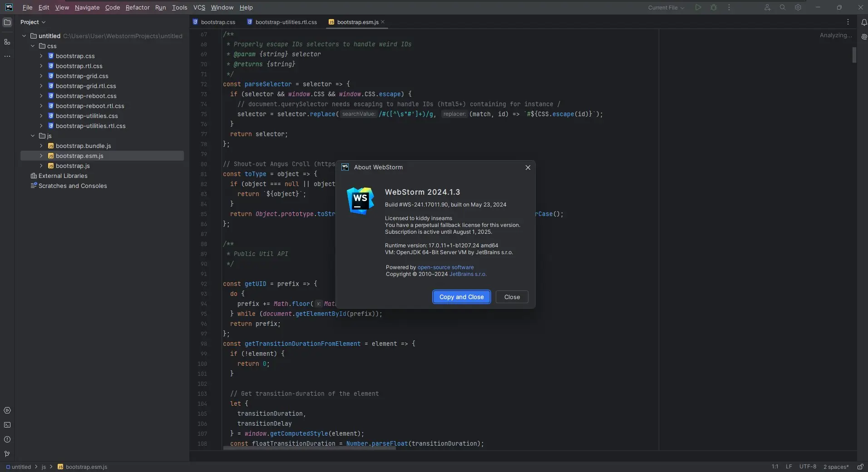Click the vertical editor scrollbar thumb
868x472 pixels.
point(854,55)
